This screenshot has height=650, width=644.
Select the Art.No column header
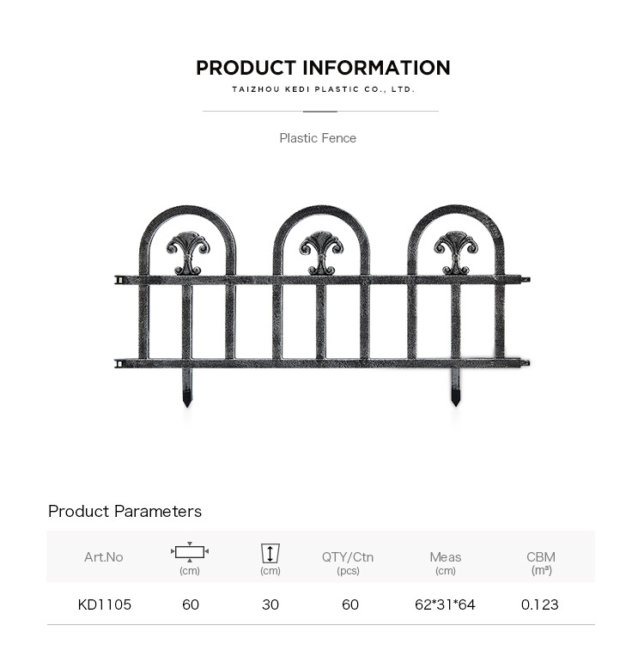click(x=104, y=556)
